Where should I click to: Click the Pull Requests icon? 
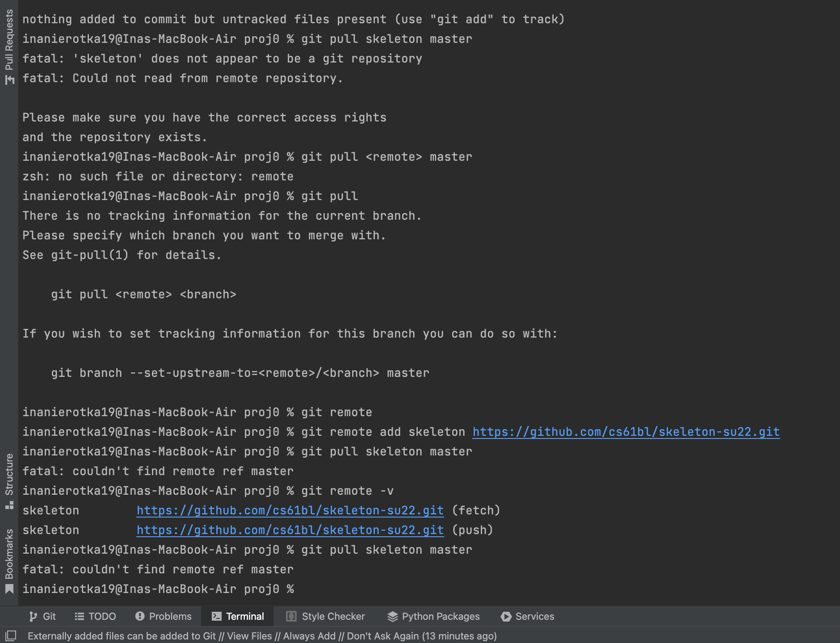(9, 80)
